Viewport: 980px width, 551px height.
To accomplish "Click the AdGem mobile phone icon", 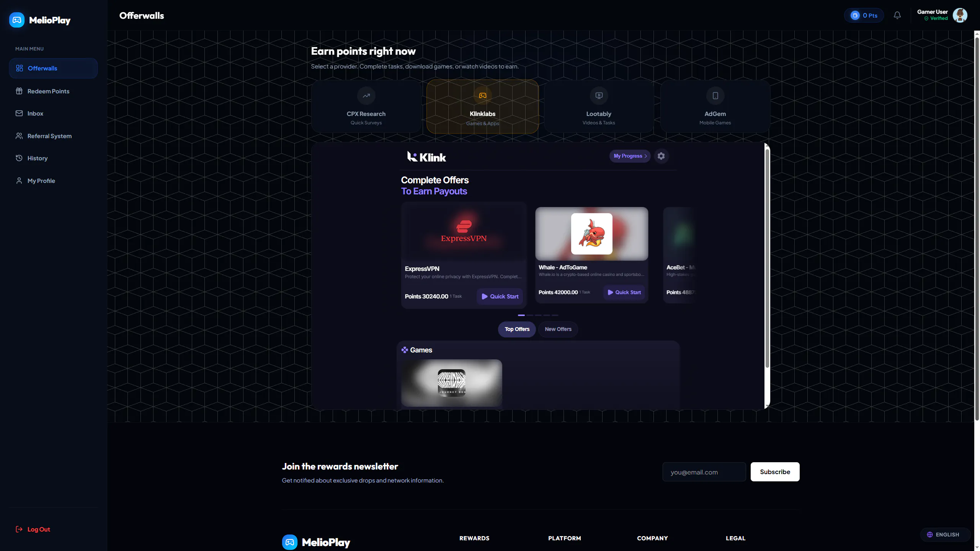I will tap(715, 96).
